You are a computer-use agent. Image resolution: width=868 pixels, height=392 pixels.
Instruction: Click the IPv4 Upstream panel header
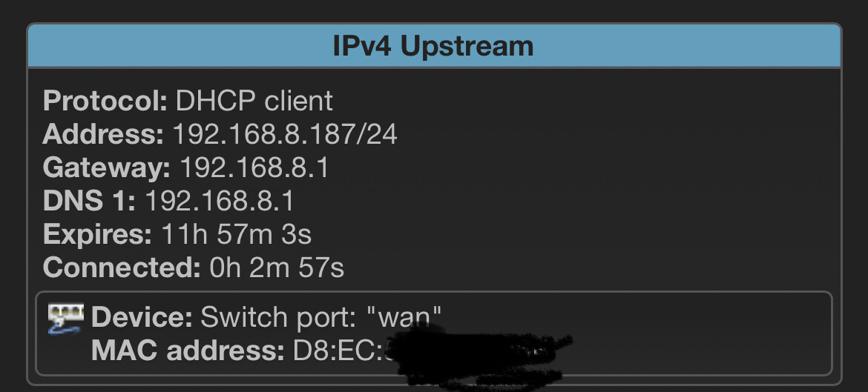[433, 46]
